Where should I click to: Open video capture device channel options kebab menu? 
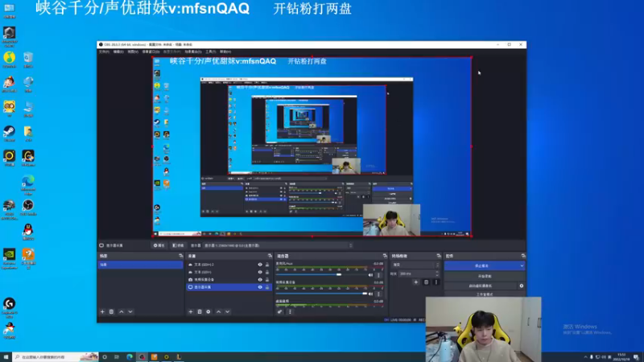tap(378, 294)
